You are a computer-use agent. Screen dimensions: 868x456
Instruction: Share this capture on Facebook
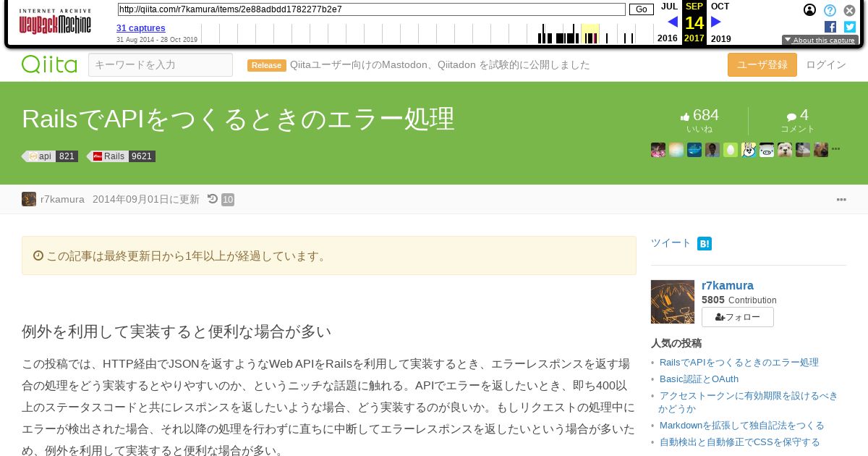[x=830, y=27]
